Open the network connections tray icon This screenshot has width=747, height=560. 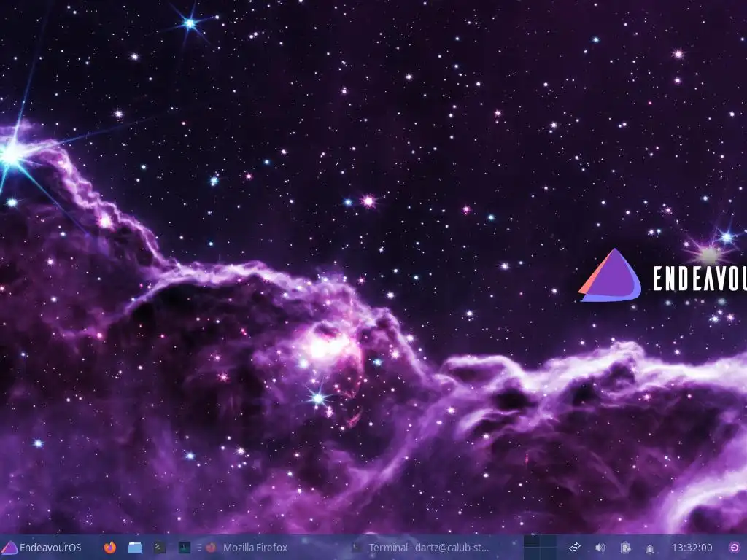pyautogui.click(x=575, y=548)
